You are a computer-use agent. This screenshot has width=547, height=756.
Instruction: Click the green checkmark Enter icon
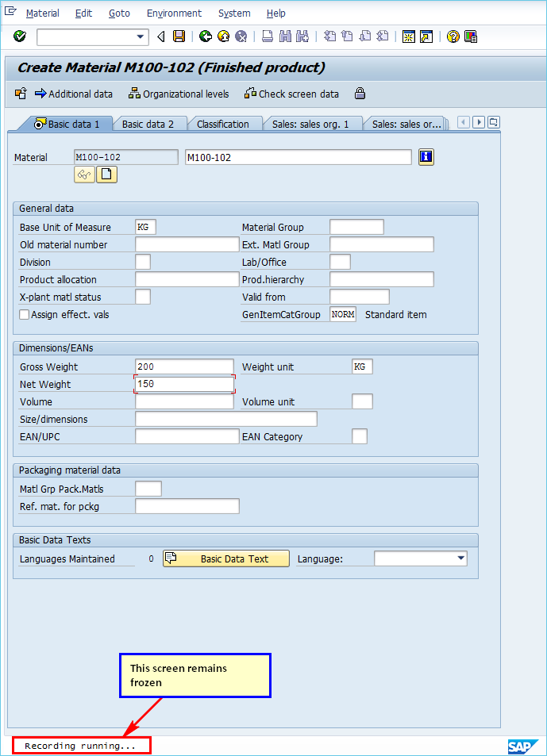[x=20, y=36]
